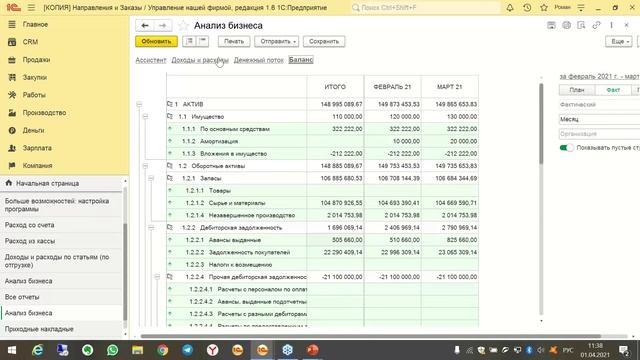Viewport: 640px width, 360px height.
Task: Switch to Баланс tab
Action: point(301,60)
